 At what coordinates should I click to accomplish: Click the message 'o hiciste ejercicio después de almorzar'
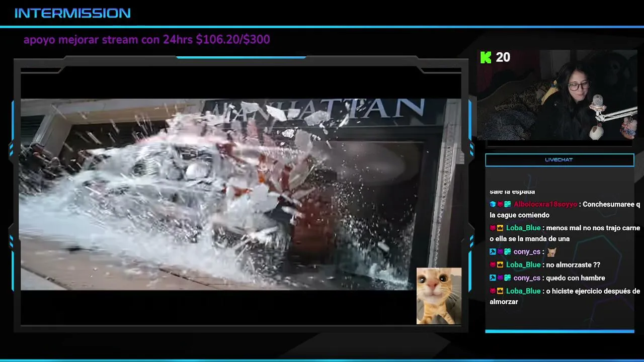pyautogui.click(x=565, y=296)
